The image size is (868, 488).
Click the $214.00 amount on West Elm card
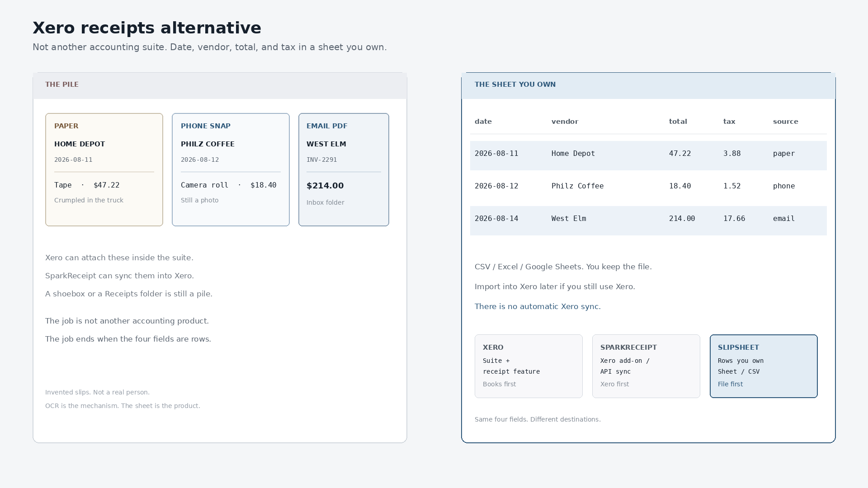point(325,186)
